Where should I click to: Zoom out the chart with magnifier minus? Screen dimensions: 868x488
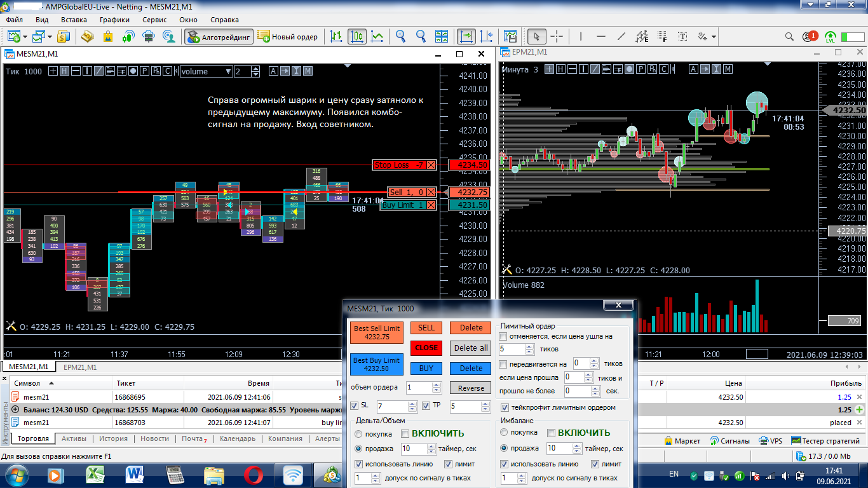point(421,37)
